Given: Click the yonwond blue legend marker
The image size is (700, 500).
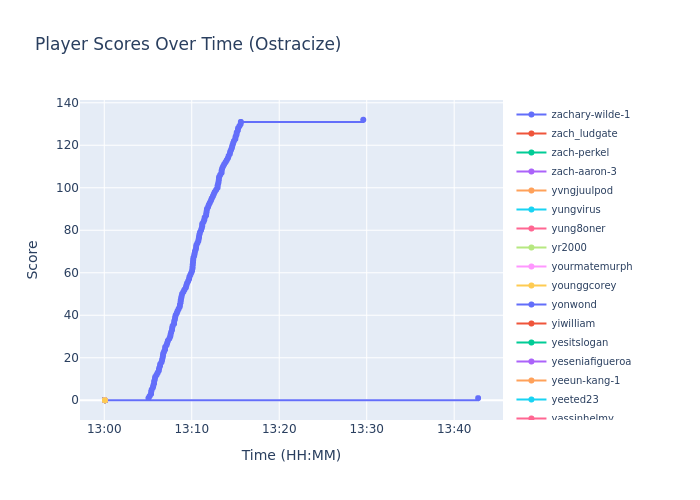Looking at the screenshot, I should (531, 305).
